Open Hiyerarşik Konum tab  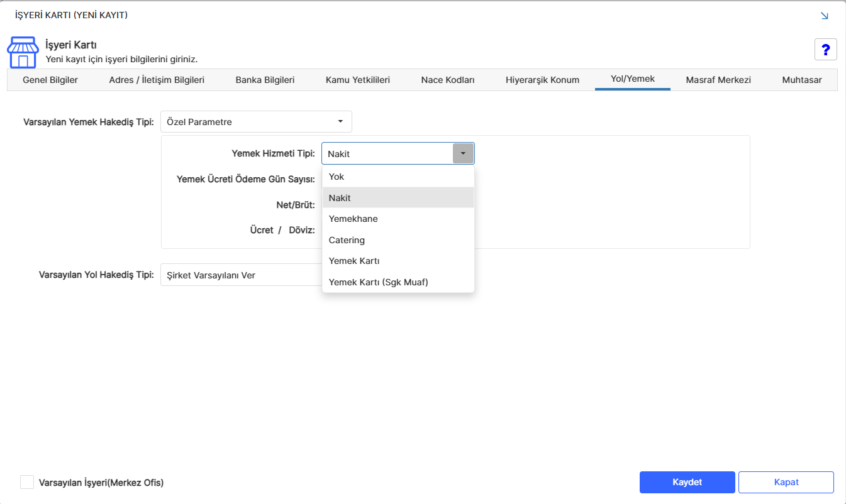[x=542, y=80]
